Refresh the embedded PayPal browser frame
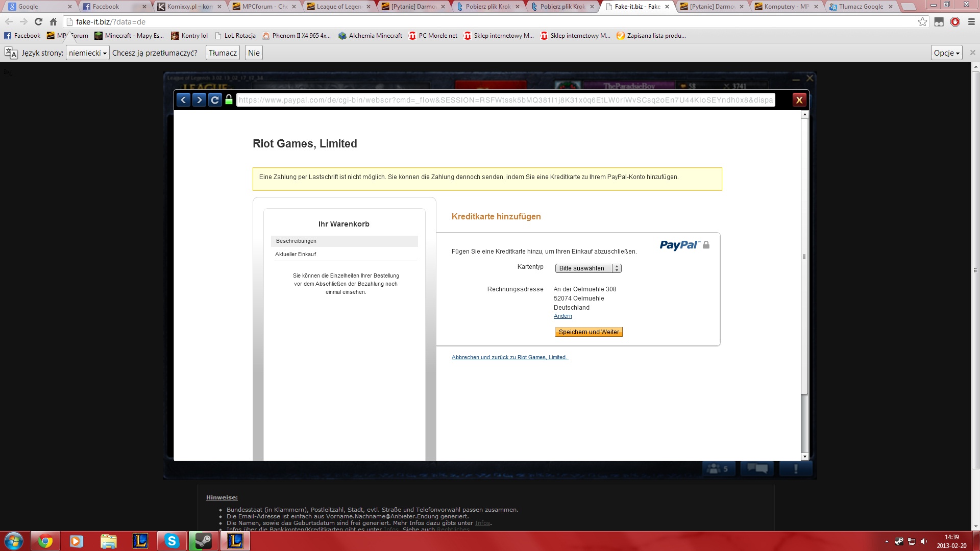The width and height of the screenshot is (980, 551). coord(215,100)
